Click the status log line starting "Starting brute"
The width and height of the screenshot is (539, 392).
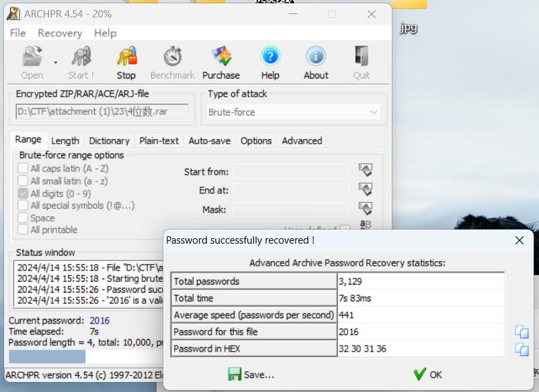[x=89, y=279]
